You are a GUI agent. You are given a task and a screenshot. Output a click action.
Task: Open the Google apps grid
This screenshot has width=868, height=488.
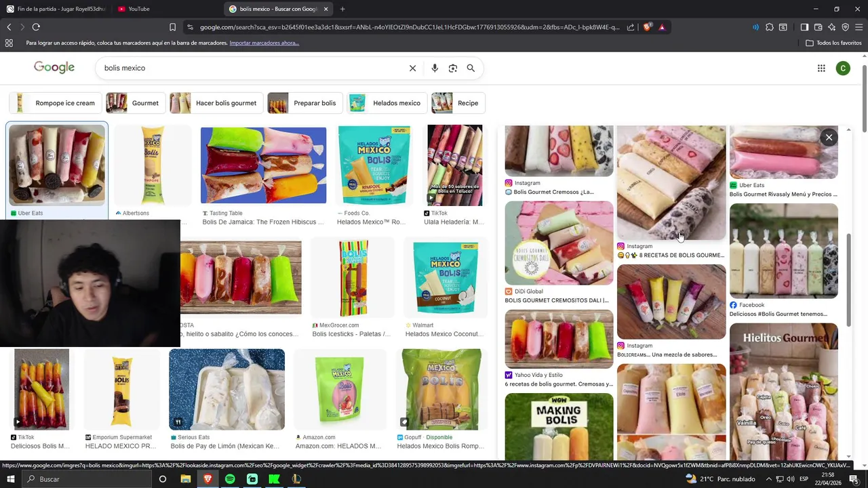[x=821, y=68]
